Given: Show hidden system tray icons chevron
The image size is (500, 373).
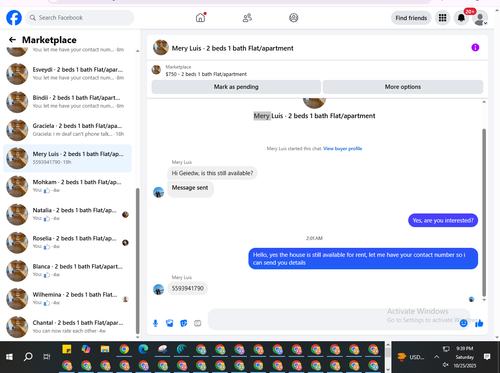Looking at the screenshot, I should click(436, 357).
